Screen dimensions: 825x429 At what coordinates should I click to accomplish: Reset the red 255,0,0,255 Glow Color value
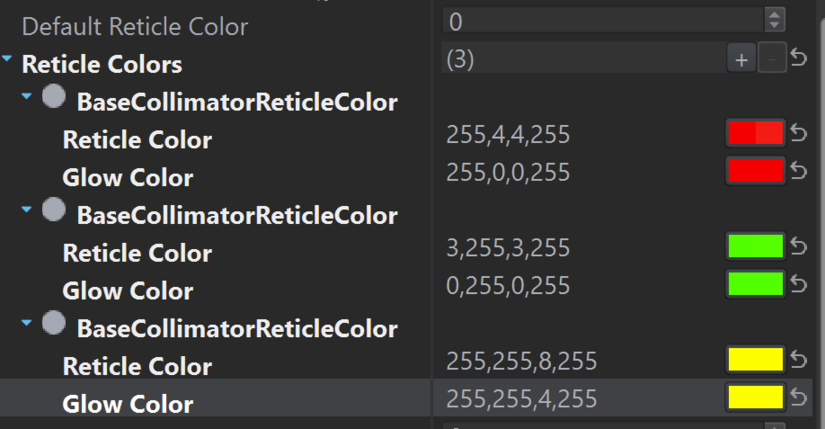799,171
